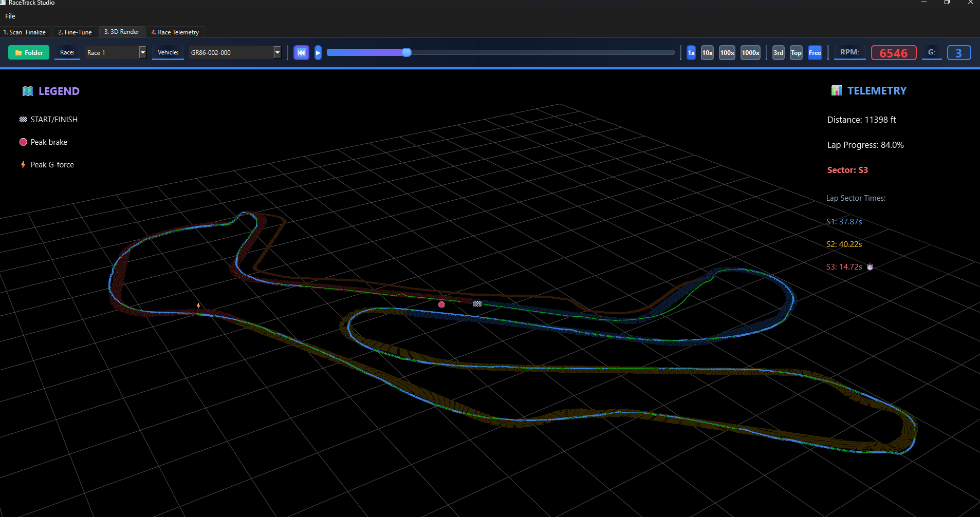Viewport: 980px width, 517px height.
Task: Switch to the 1. Scan Finalize tab
Action: (25, 32)
